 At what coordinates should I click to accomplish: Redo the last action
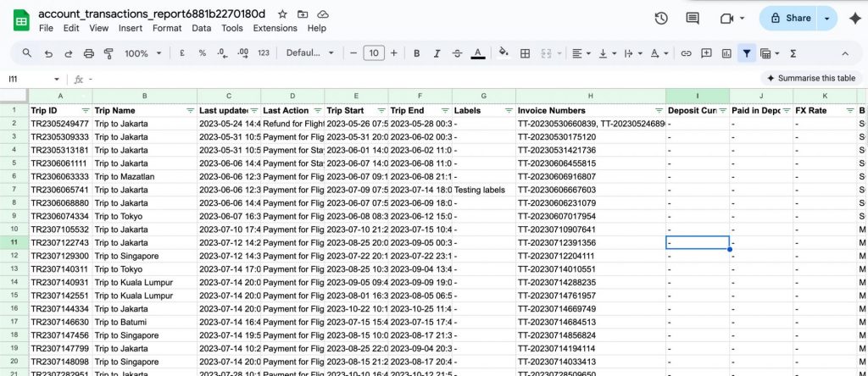(69, 53)
